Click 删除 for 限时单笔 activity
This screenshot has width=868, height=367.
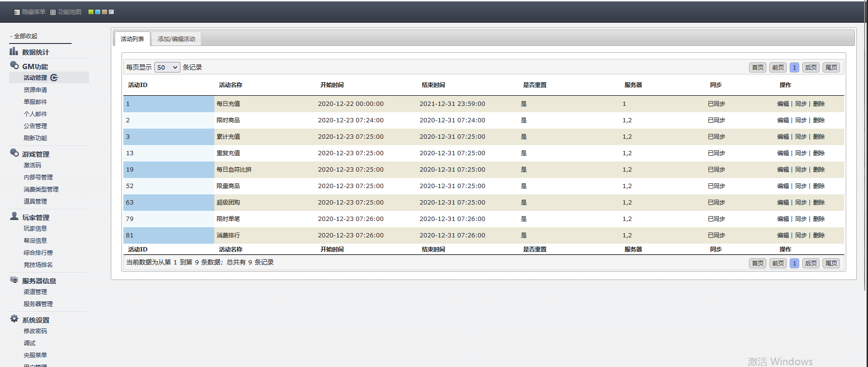[819, 219]
